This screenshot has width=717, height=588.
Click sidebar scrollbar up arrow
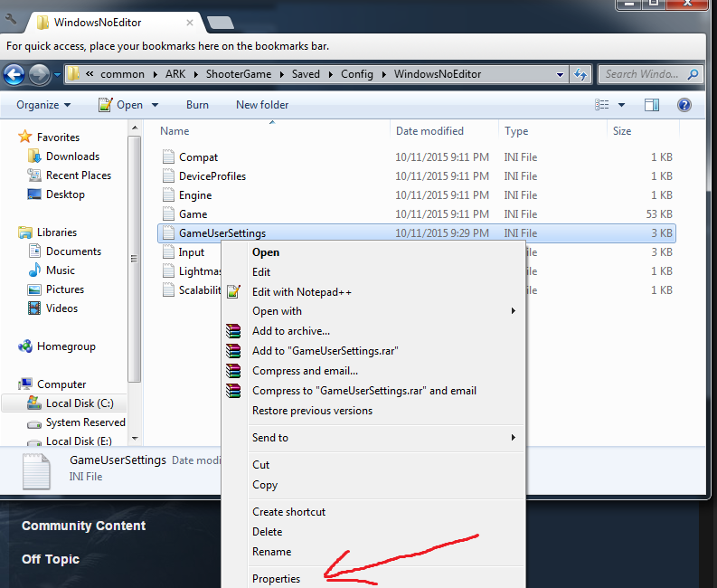135,128
